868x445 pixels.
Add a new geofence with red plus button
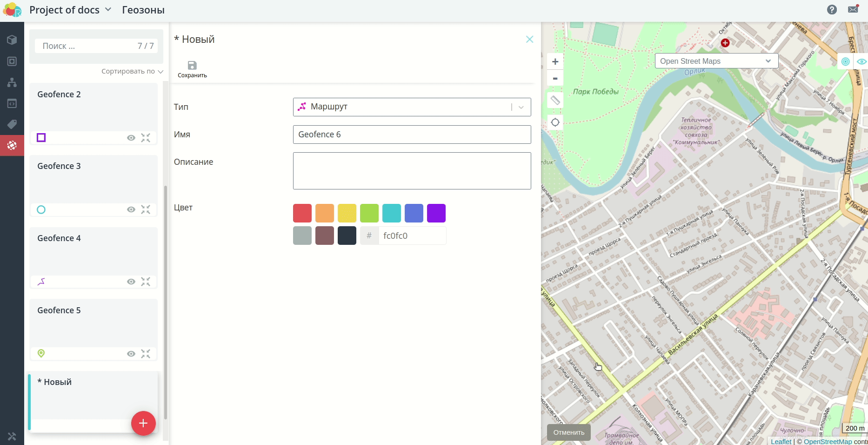click(x=143, y=423)
